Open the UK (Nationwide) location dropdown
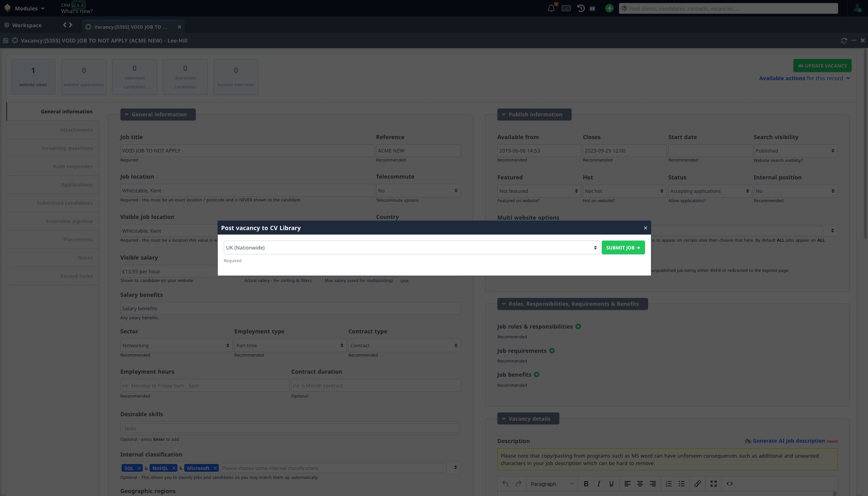The height and width of the screenshot is (496, 868). tap(412, 248)
